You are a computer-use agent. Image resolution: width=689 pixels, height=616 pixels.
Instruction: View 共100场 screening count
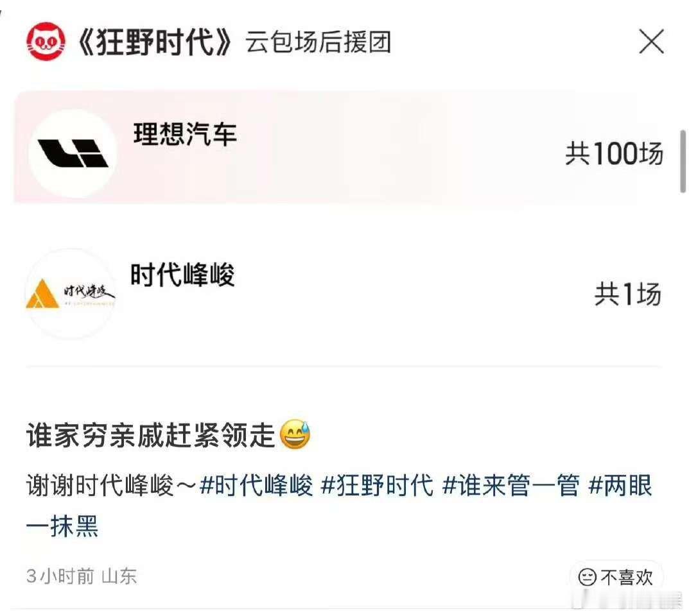pyautogui.click(x=614, y=153)
